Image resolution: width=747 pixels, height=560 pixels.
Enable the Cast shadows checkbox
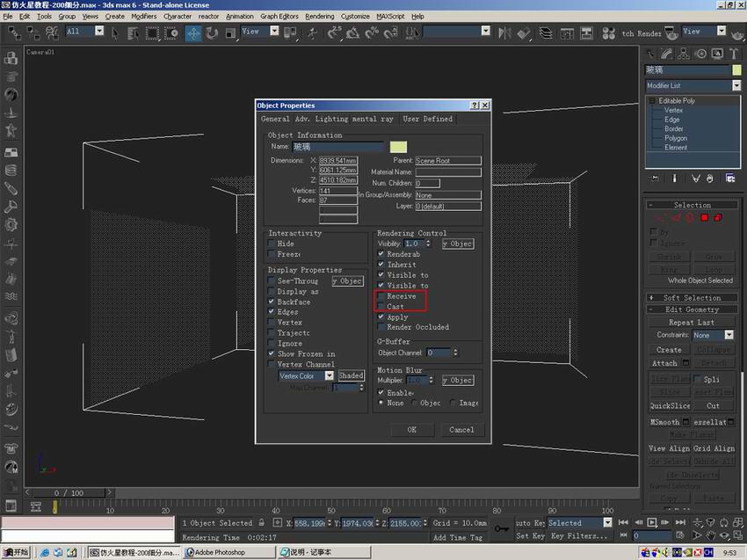[381, 307]
